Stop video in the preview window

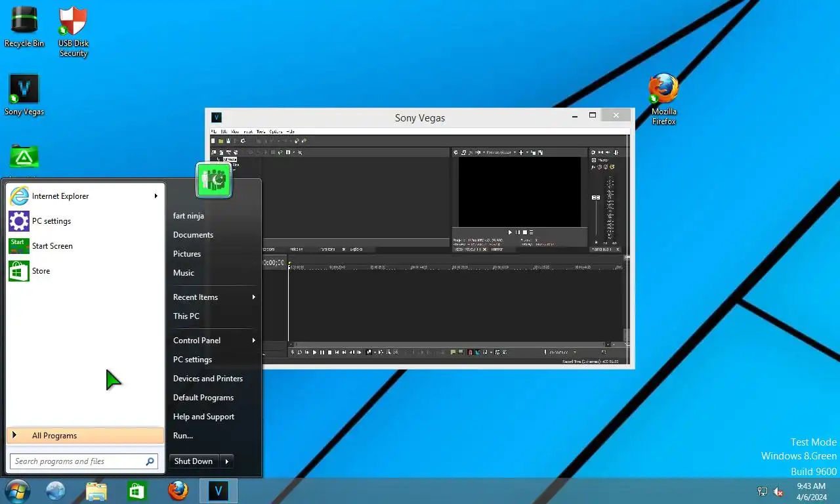click(x=525, y=232)
